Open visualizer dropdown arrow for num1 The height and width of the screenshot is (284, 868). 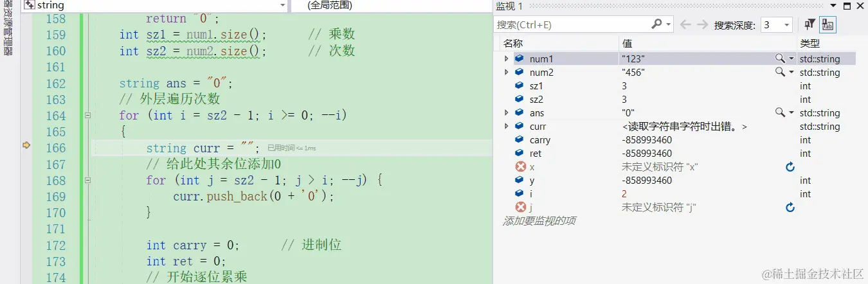tap(791, 58)
